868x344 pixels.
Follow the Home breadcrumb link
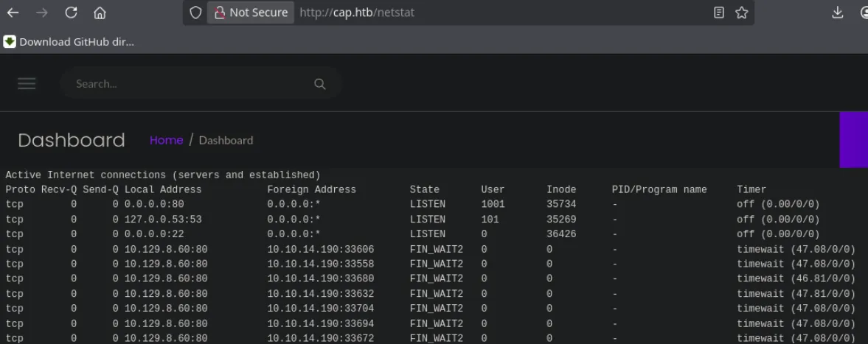pyautogui.click(x=166, y=141)
